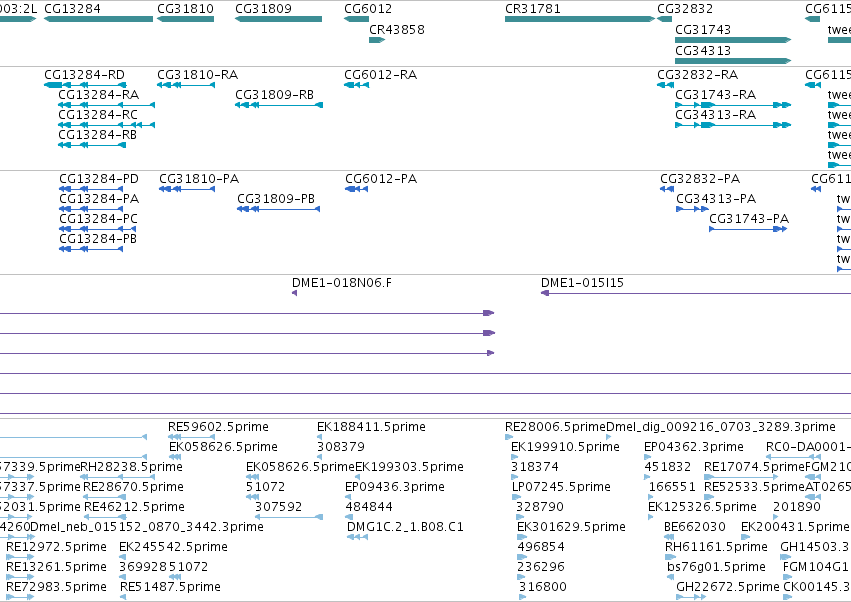Click EST LP07245.5prime

pos(517,497)
